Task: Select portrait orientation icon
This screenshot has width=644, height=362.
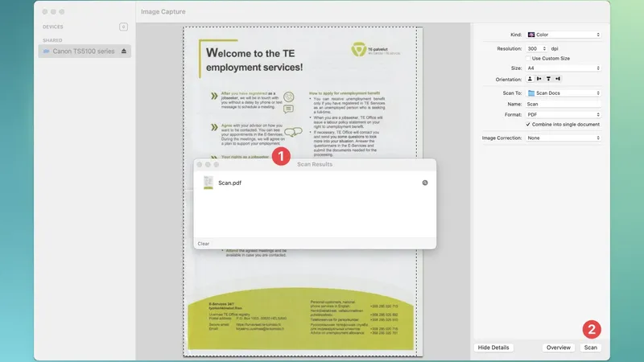Action: click(x=530, y=79)
